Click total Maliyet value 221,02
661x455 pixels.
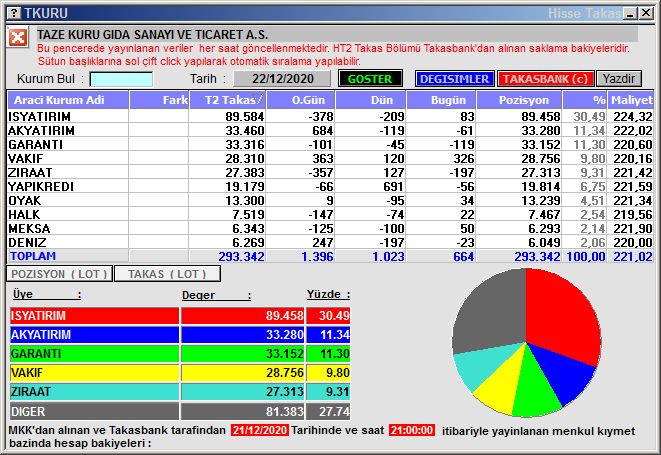click(x=633, y=256)
